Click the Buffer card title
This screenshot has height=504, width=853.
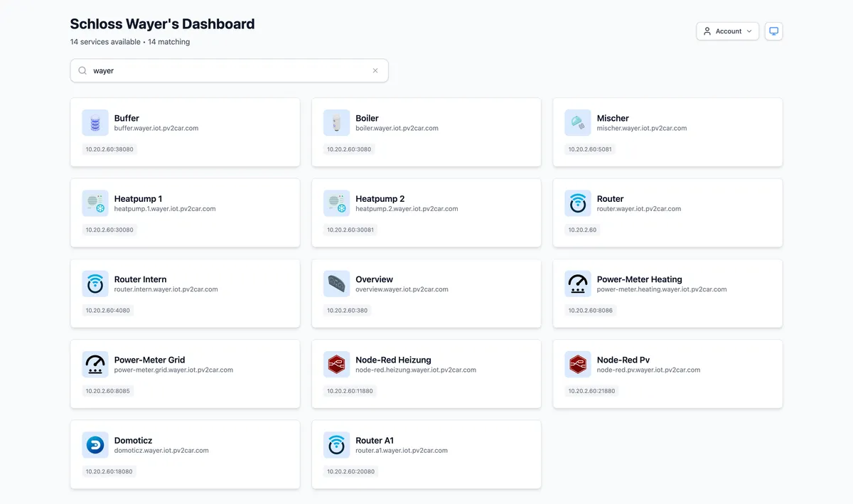click(127, 118)
